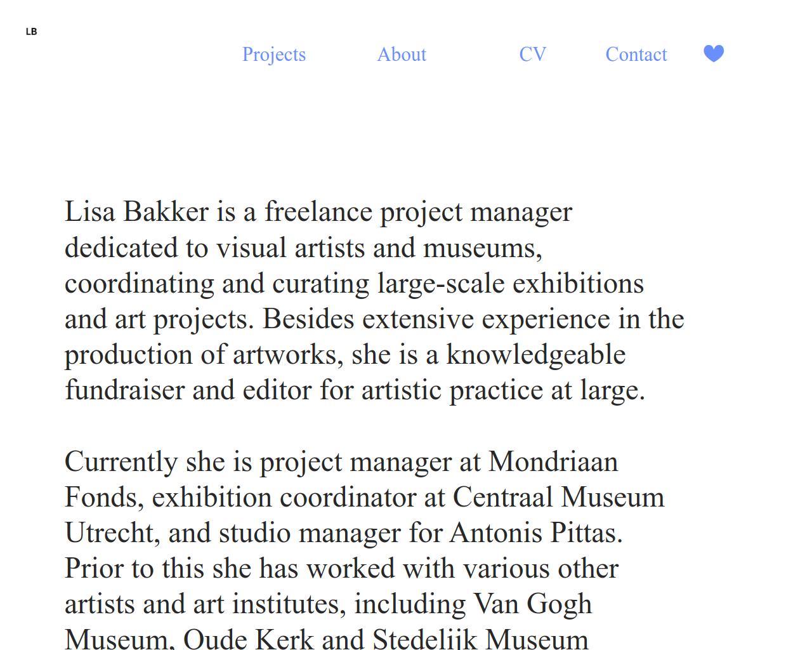The height and width of the screenshot is (650, 812).
Task: Open the CV navigation link
Action: click(533, 55)
